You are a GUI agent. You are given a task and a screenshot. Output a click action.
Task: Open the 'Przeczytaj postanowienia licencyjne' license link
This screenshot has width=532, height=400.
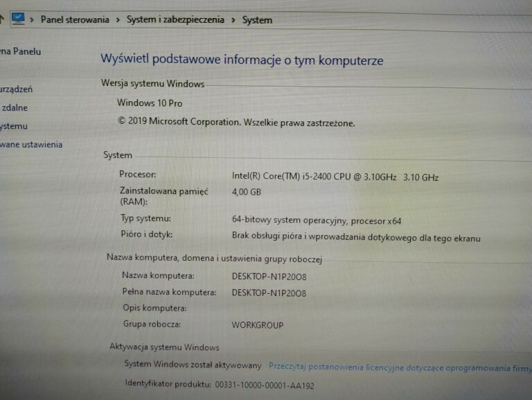click(x=398, y=365)
